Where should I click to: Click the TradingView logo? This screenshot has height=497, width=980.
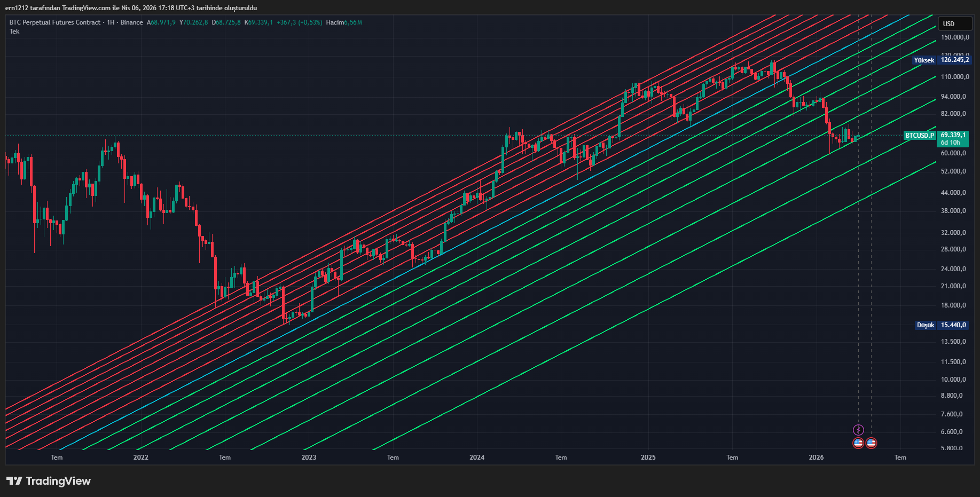pyautogui.click(x=49, y=481)
